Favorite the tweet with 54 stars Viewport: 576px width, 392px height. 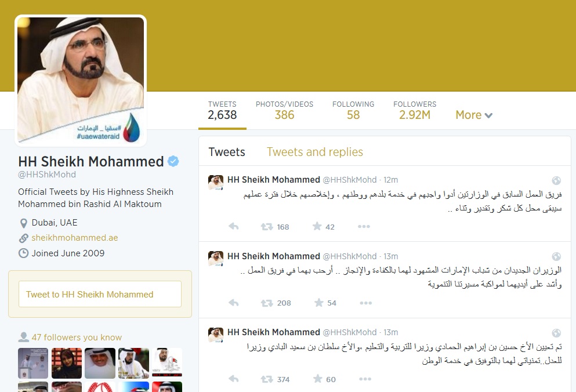click(319, 302)
